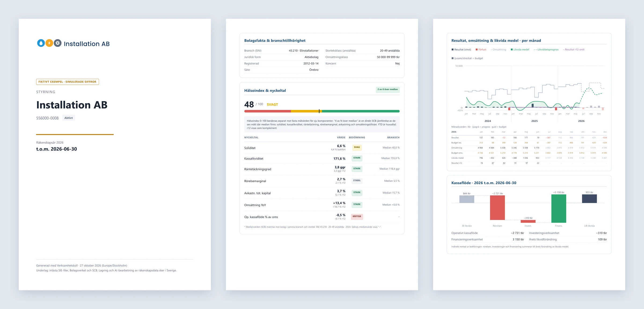Screen dimensions: 644x309
Task: Click the health index gauge marker
Action: (319, 111)
